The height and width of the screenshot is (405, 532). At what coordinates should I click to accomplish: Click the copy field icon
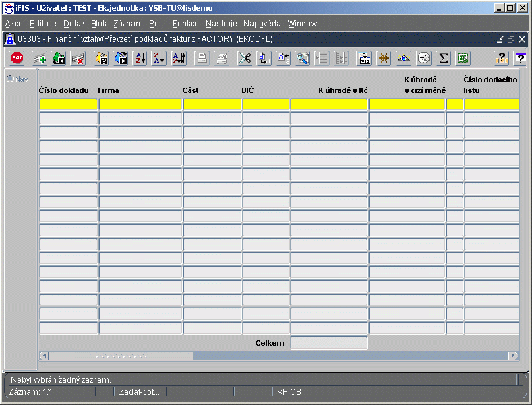click(x=264, y=59)
